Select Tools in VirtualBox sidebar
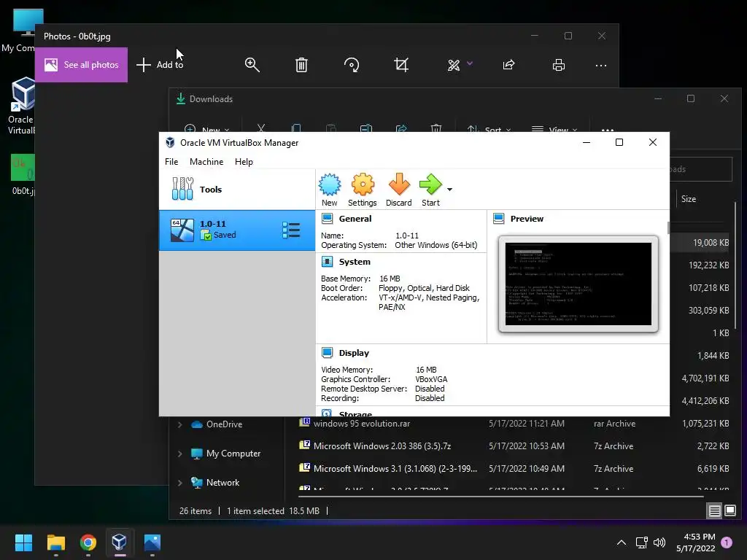This screenshot has height=560, width=747. [237, 189]
